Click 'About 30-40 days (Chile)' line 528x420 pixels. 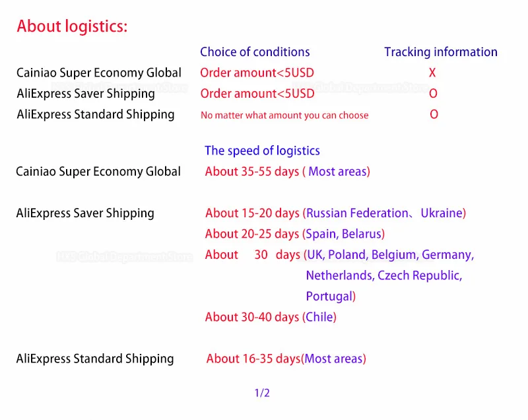click(x=271, y=317)
